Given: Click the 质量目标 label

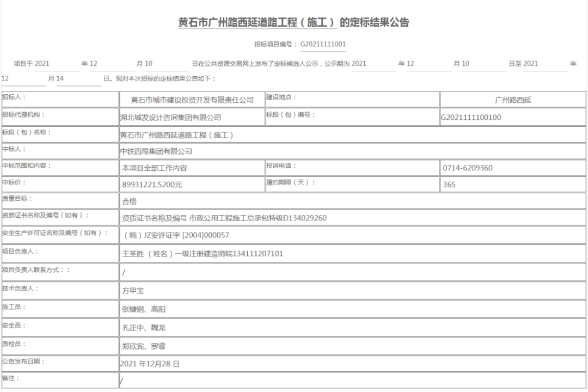Looking at the screenshot, I should [x=17, y=198].
